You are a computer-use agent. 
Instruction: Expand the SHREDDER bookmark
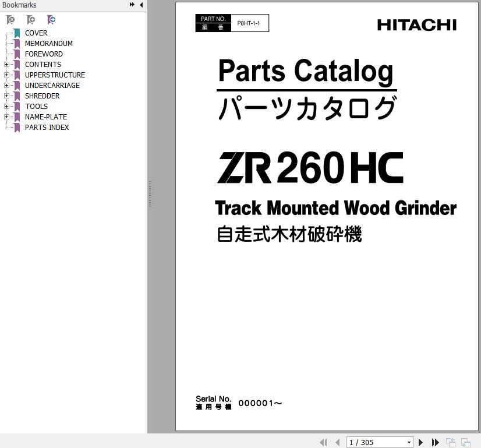click(x=6, y=96)
